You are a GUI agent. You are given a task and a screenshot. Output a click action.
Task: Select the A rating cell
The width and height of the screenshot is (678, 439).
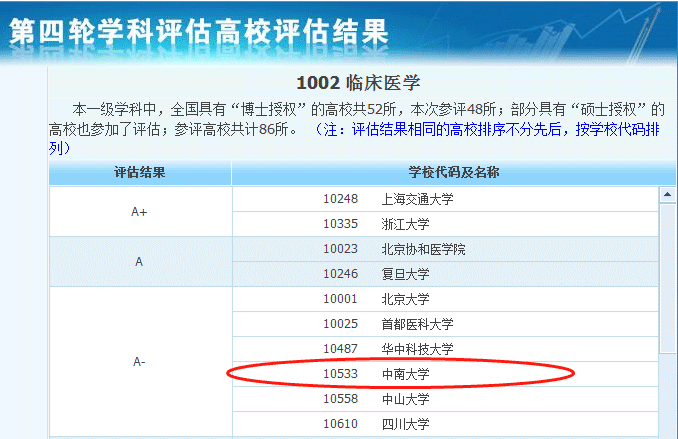(141, 261)
